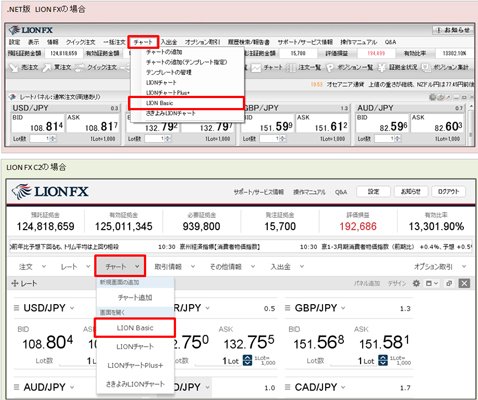
Task: Click お知らせ button in the .NET window
Action: [453, 30]
